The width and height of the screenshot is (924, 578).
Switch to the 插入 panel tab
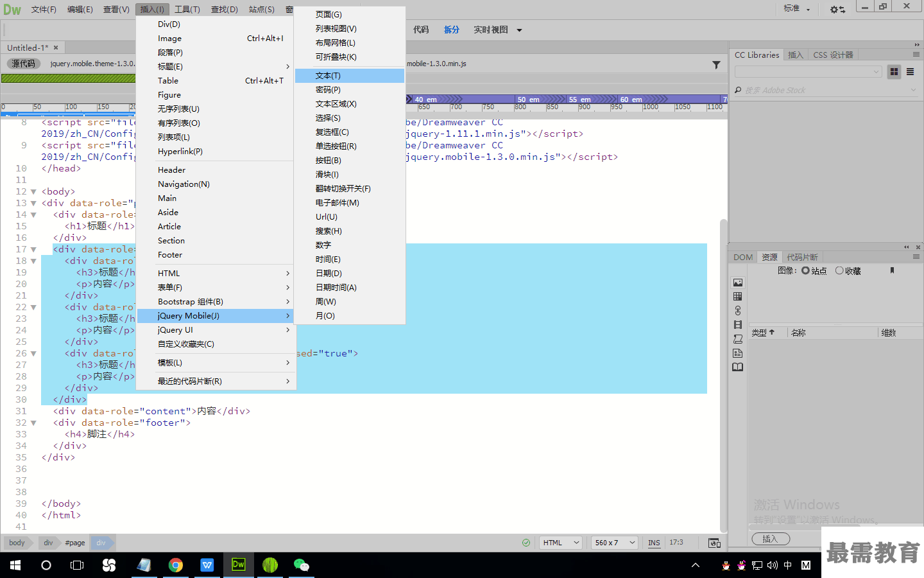click(796, 55)
